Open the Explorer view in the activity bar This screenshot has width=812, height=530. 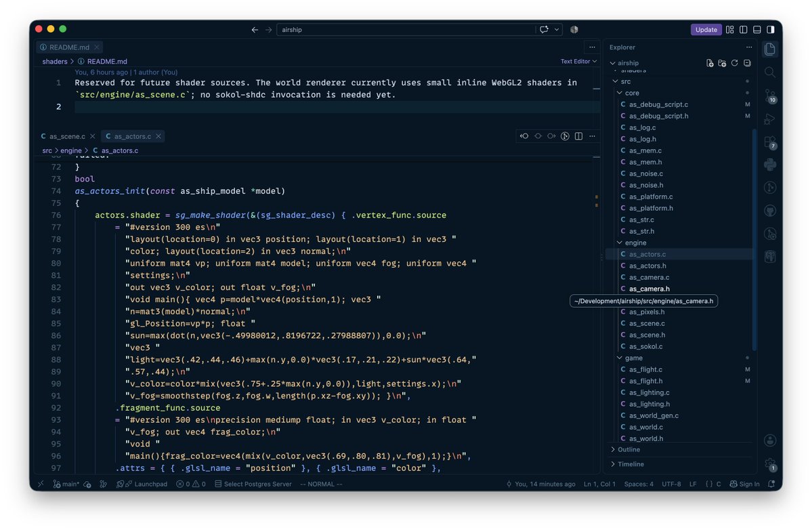tap(770, 49)
